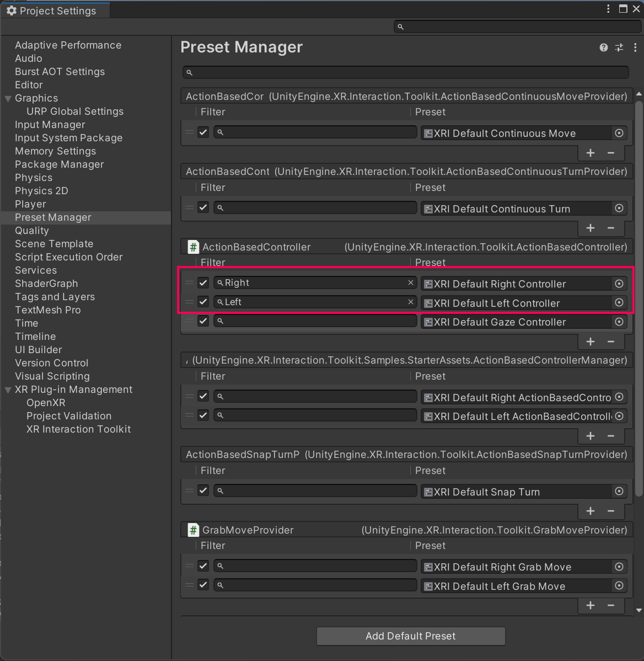Open the Input System Package settings
644x661 pixels.
tap(68, 138)
